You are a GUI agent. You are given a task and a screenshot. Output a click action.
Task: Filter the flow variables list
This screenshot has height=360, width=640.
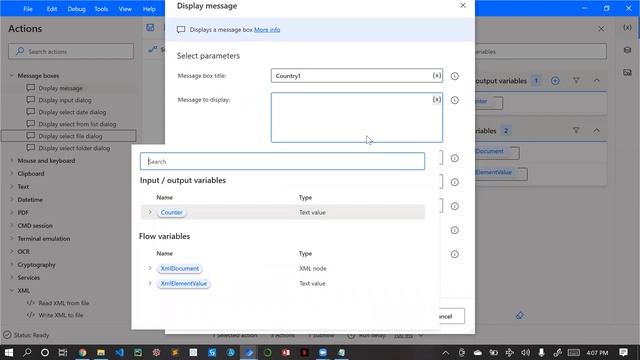point(576,131)
